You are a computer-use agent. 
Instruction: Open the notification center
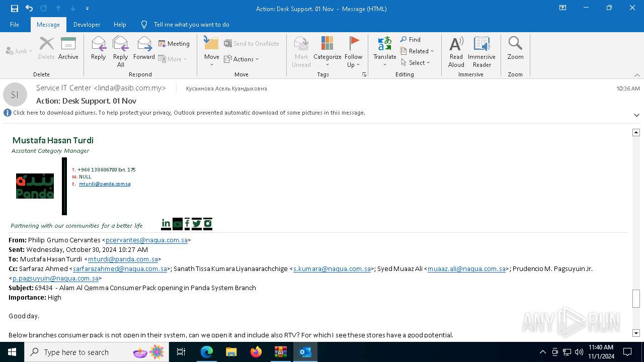(x=627, y=352)
